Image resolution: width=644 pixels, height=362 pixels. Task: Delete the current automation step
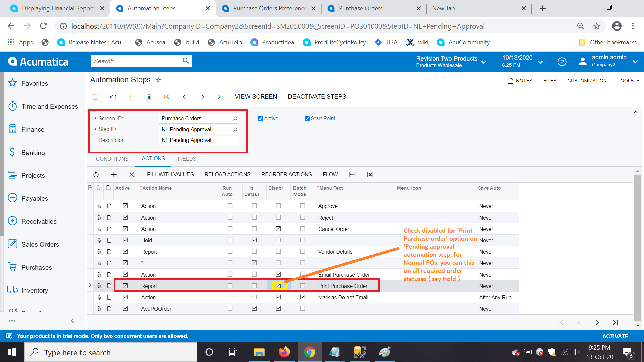click(149, 97)
